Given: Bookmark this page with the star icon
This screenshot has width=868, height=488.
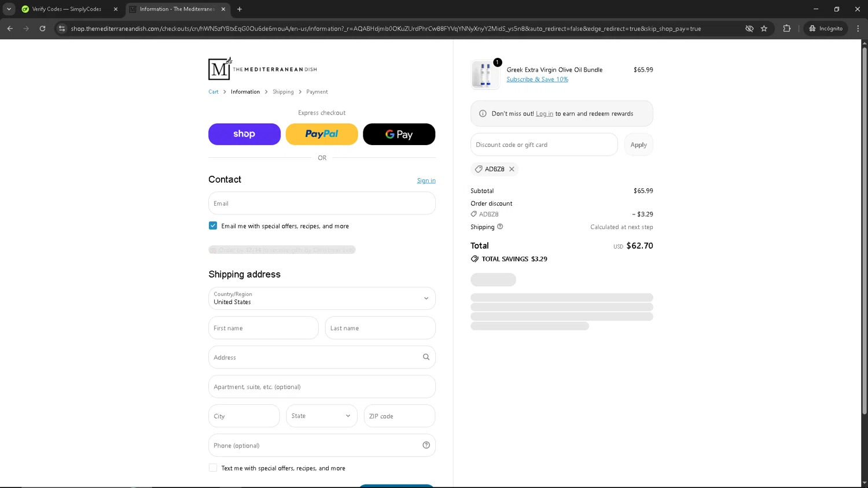Looking at the screenshot, I should [x=764, y=28].
